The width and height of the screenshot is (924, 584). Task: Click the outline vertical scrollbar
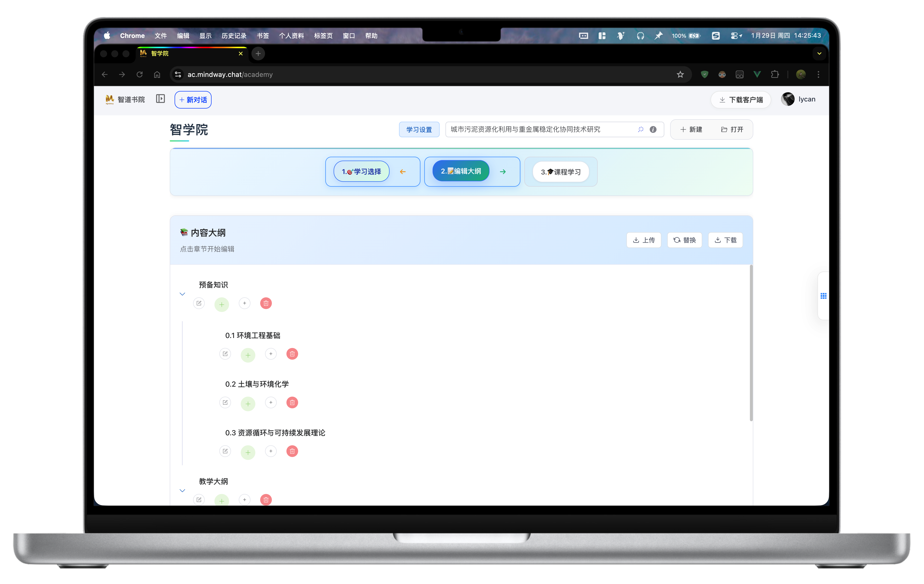click(751, 343)
